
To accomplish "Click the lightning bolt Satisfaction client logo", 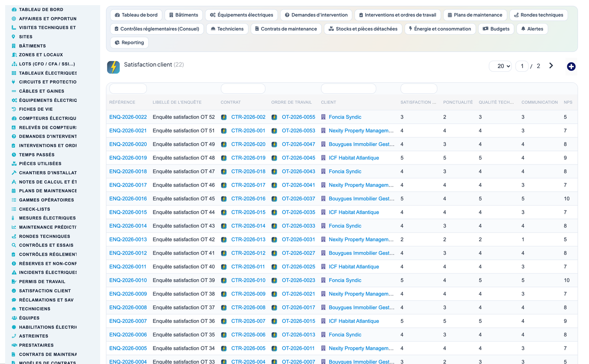I will pos(113,67).
